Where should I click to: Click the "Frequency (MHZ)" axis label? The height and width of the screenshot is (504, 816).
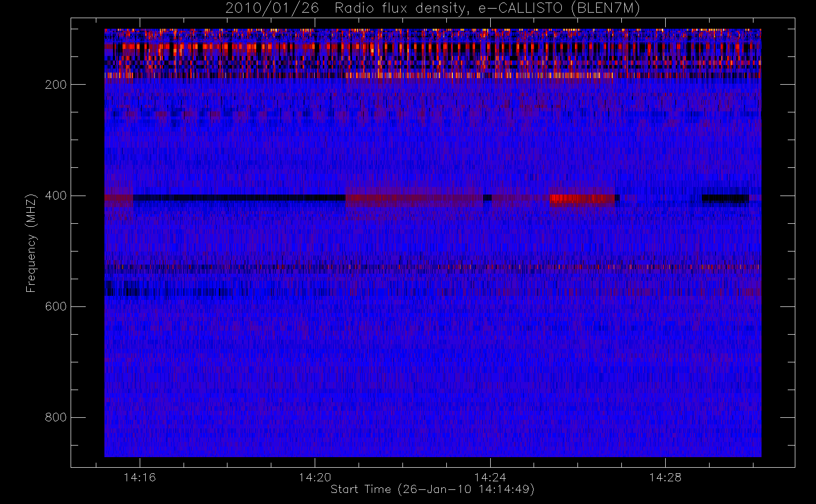(31, 243)
